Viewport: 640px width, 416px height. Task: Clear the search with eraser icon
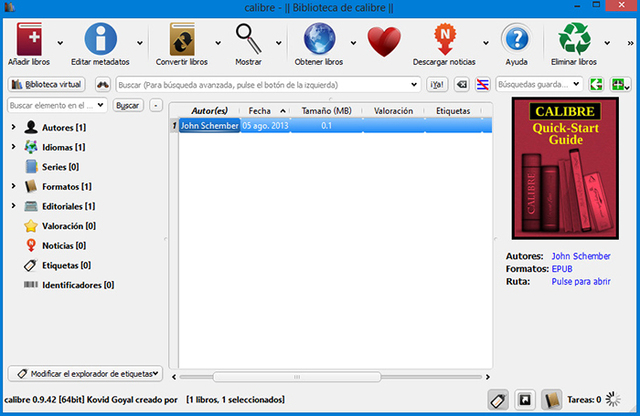(x=462, y=85)
